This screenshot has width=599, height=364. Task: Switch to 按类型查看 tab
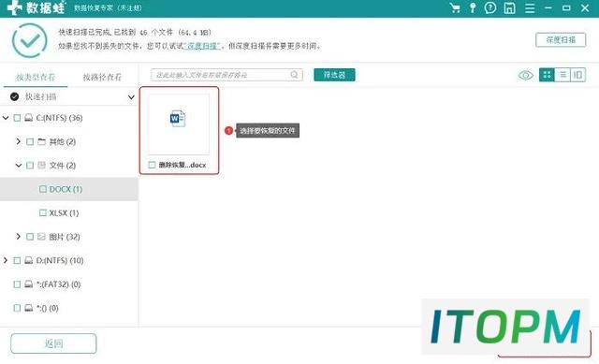coord(36,77)
